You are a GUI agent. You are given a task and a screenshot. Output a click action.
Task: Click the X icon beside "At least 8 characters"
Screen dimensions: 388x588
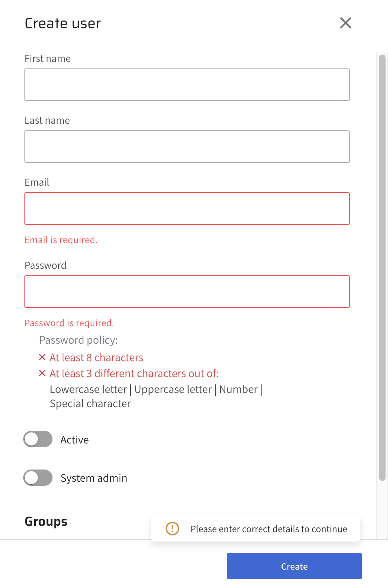(42, 357)
